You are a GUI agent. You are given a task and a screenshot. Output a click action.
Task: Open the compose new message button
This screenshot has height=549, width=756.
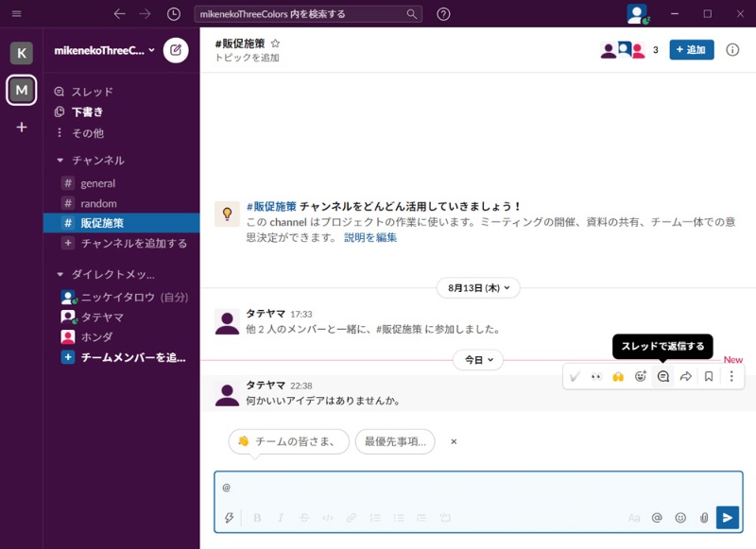coord(176,50)
